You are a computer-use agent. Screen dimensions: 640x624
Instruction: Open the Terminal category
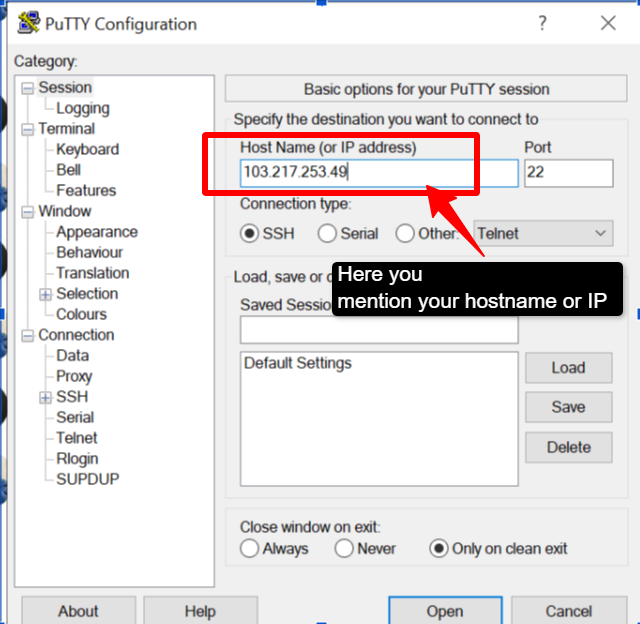point(67,129)
